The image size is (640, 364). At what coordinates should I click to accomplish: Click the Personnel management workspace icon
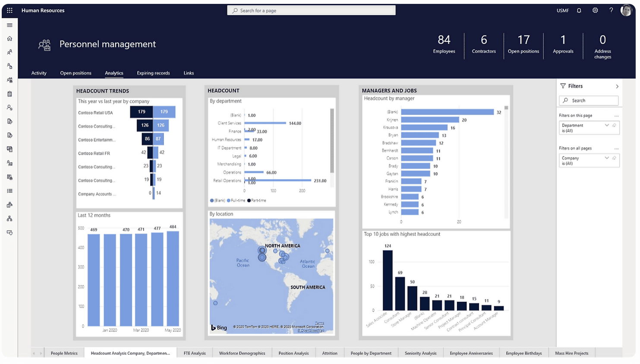pyautogui.click(x=44, y=44)
